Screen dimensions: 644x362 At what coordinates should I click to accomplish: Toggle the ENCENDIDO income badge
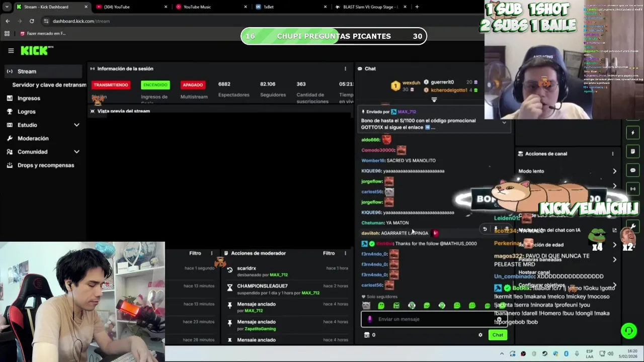pos(155,85)
